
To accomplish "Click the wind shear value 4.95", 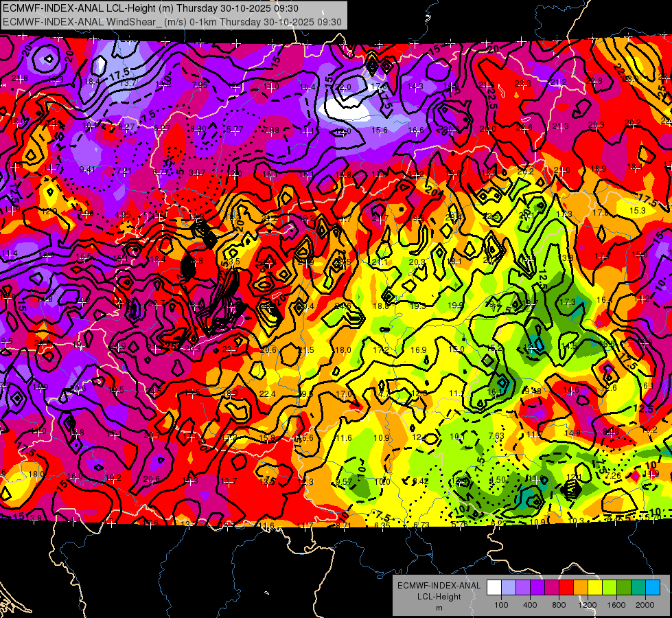I will pyautogui.click(x=123, y=215).
